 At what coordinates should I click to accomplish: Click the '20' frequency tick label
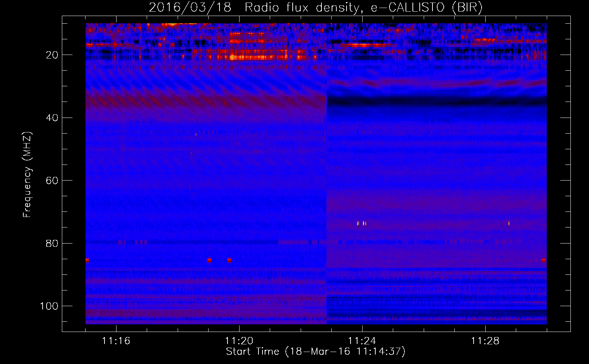tap(52, 55)
